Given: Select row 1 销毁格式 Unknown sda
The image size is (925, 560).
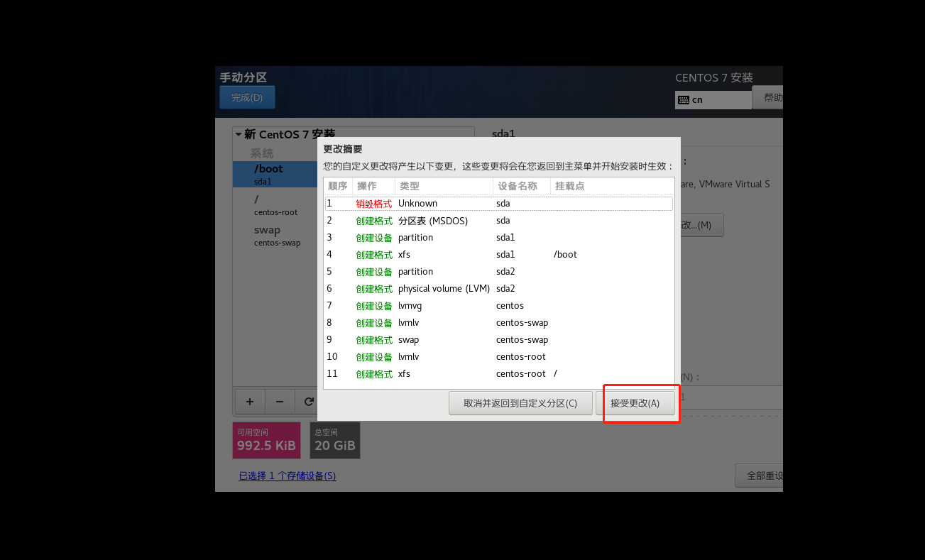Looking at the screenshot, I should (x=498, y=204).
